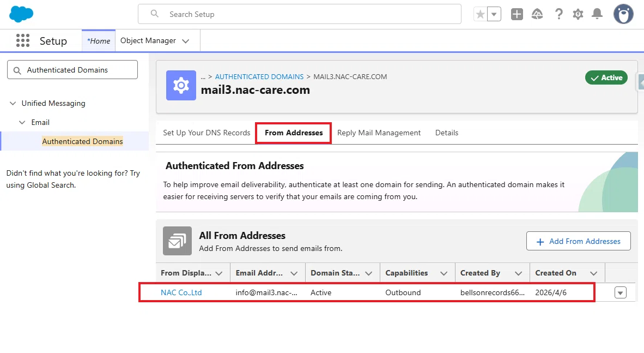
Task: Click the Authenticated From Addresses heading
Action: pyautogui.click(x=234, y=166)
